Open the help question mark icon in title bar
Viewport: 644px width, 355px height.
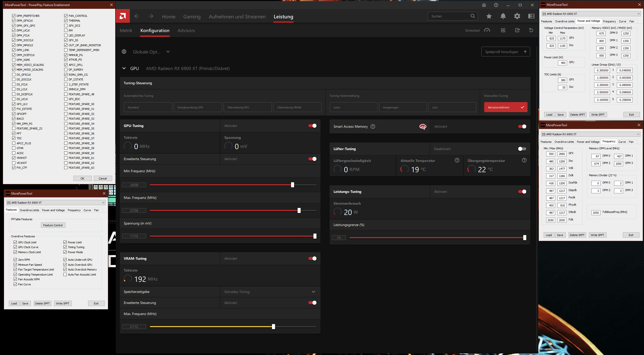point(496,5)
